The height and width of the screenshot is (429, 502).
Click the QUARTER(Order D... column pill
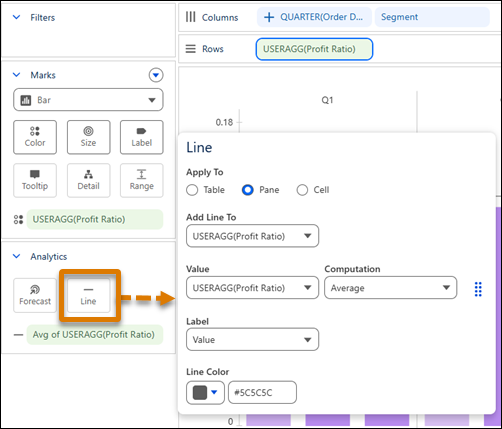click(x=314, y=17)
